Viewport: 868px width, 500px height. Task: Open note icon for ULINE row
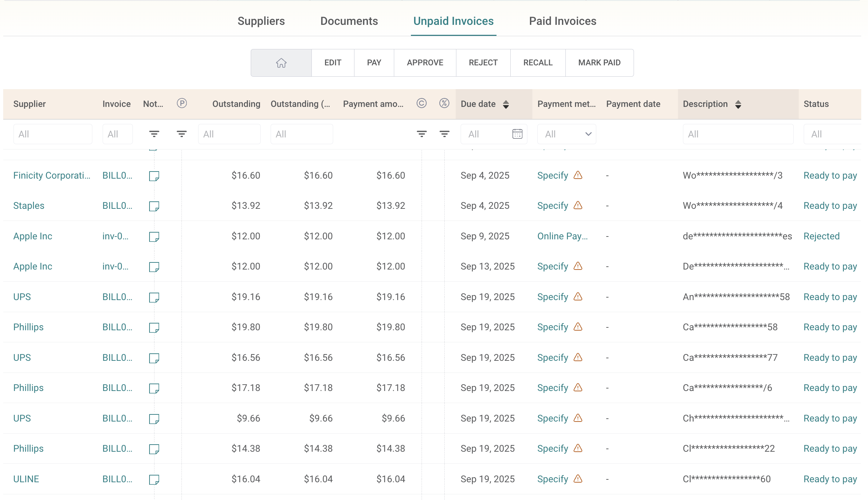point(154,479)
